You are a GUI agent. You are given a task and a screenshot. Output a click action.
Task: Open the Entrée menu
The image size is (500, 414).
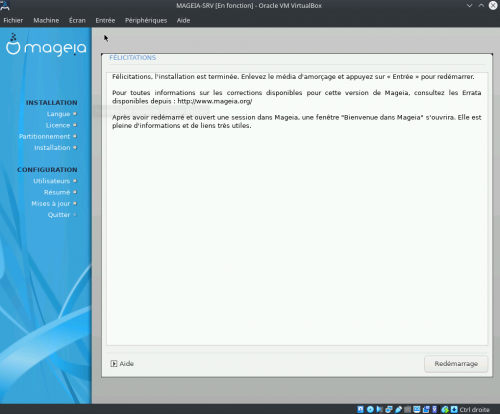(105, 20)
